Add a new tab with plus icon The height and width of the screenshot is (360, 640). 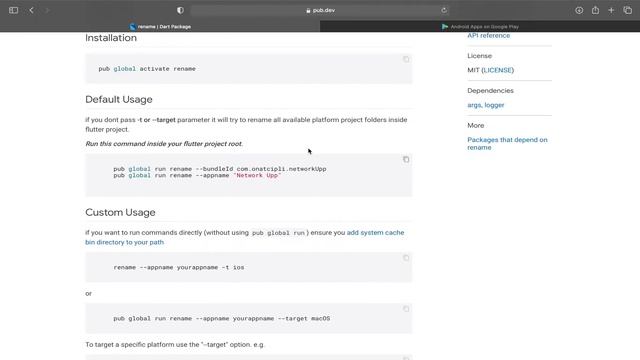pyautogui.click(x=611, y=10)
